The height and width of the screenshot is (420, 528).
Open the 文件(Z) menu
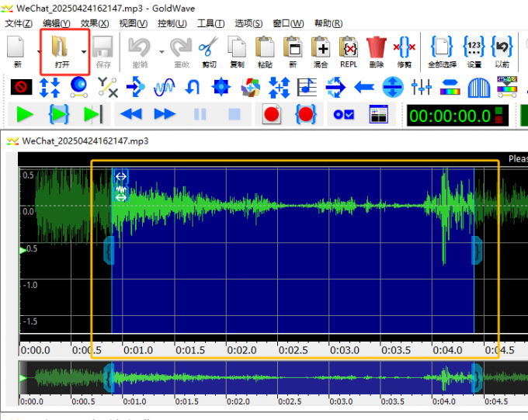pyautogui.click(x=19, y=23)
